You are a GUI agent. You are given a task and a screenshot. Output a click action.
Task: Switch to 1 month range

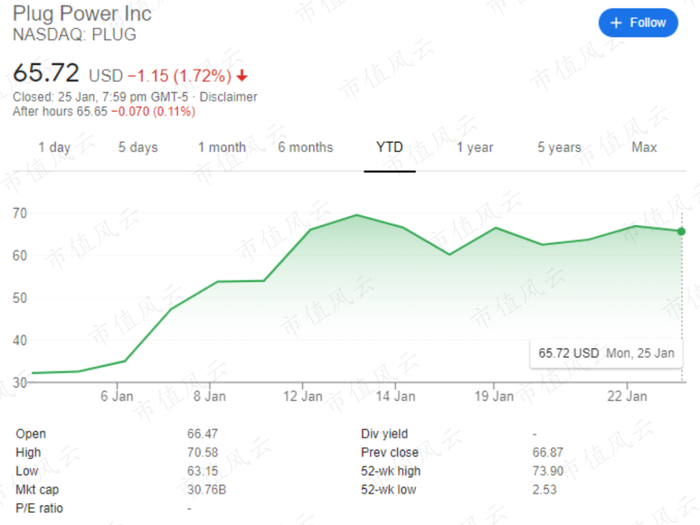(x=221, y=148)
